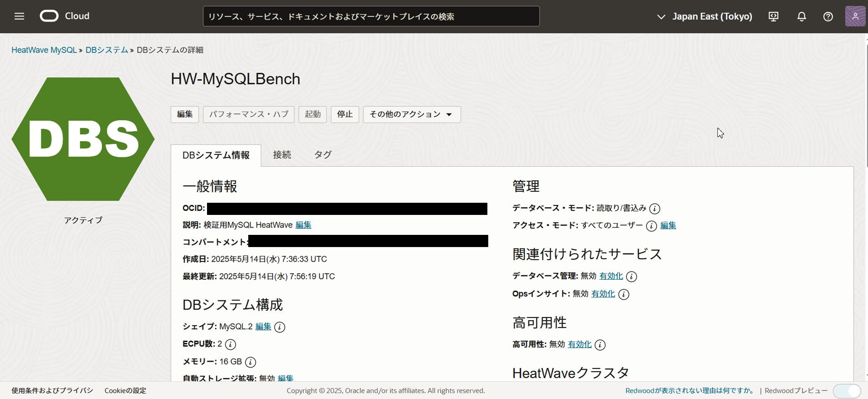The height and width of the screenshot is (399, 868).
Task: Go to DBシステム breadcrumb link
Action: pos(106,50)
